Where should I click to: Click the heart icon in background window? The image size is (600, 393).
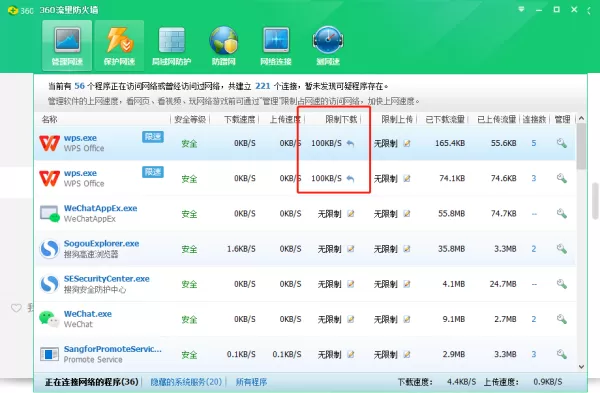point(16,308)
